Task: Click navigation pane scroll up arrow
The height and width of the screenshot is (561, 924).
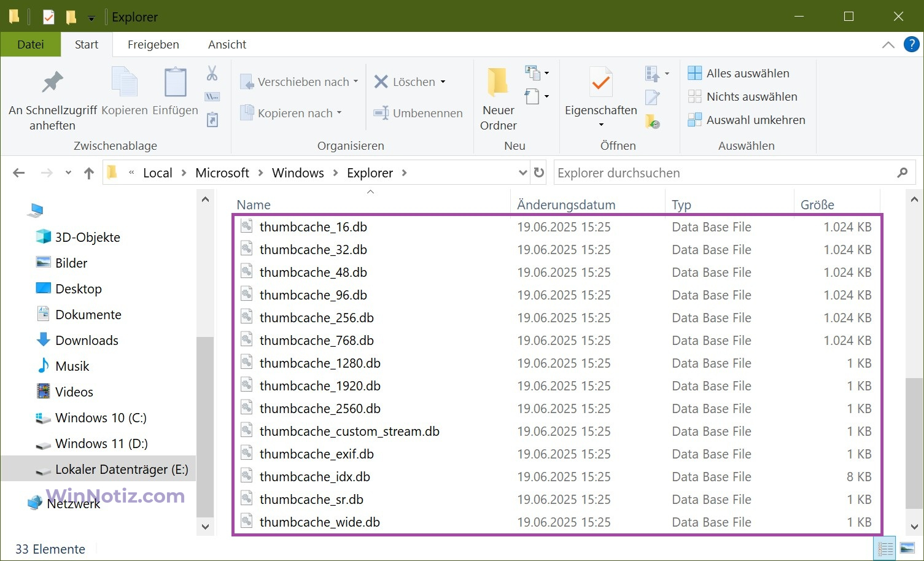Action: pyautogui.click(x=205, y=199)
